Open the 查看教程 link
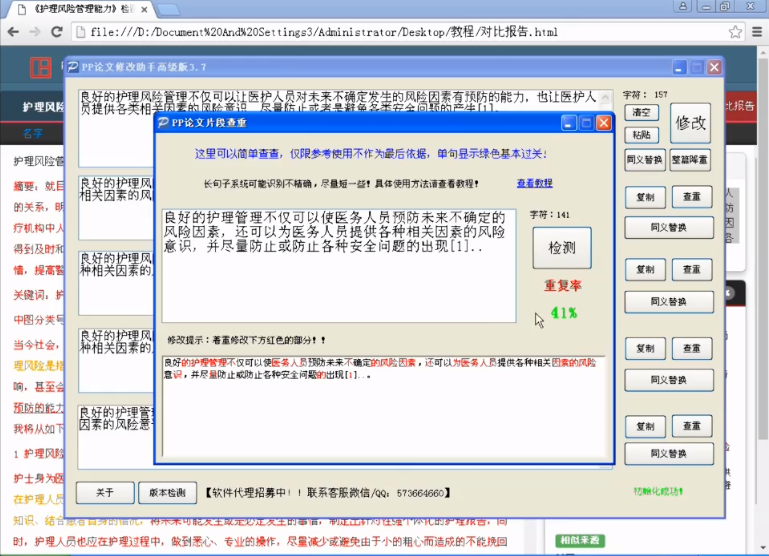The width and height of the screenshot is (769, 556). pyautogui.click(x=535, y=183)
